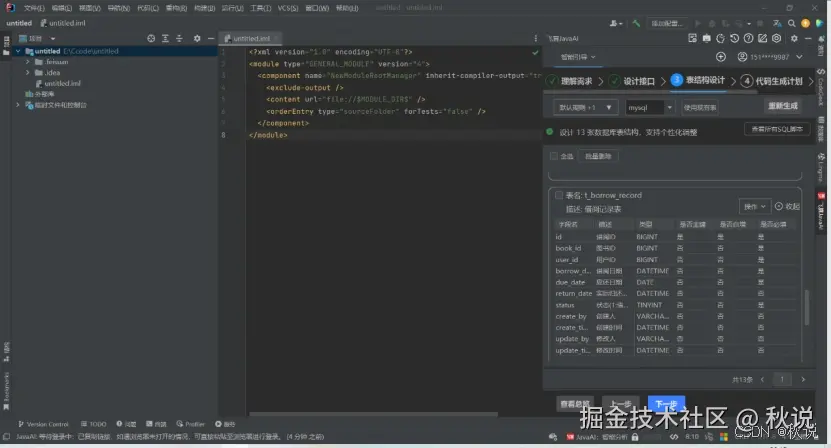This screenshot has height=448, width=831.
Task: Click the 收起 collapse toggle
Action: (787, 206)
